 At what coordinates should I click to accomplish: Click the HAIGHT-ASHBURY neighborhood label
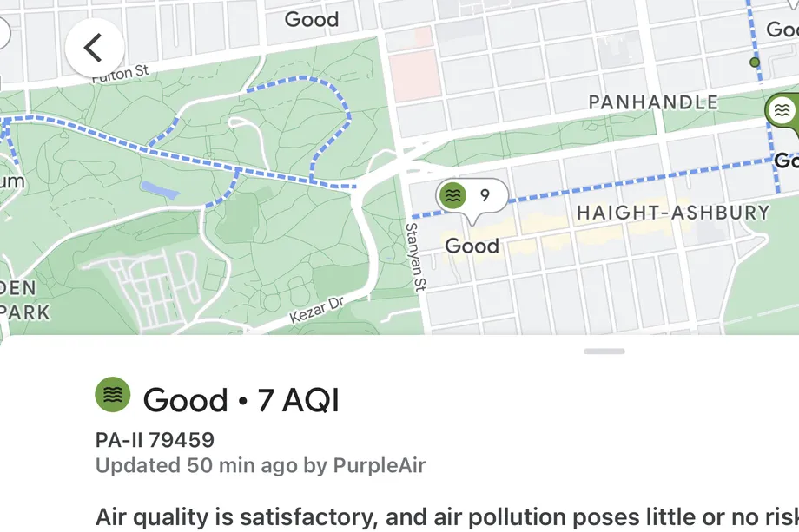pos(673,213)
